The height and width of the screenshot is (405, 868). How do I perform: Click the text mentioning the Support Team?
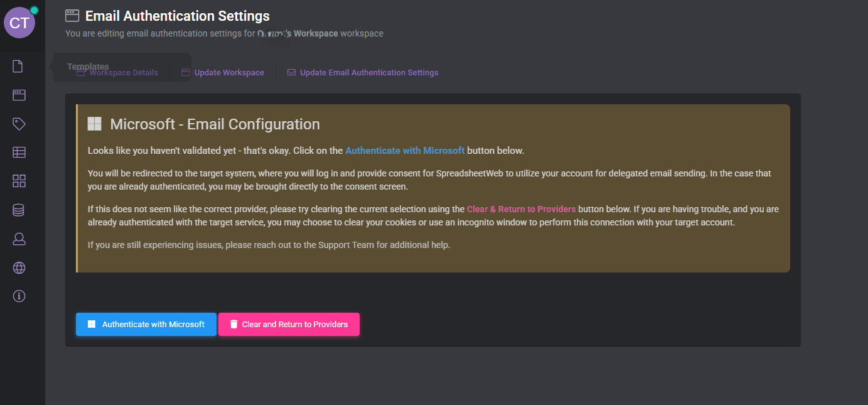click(269, 245)
